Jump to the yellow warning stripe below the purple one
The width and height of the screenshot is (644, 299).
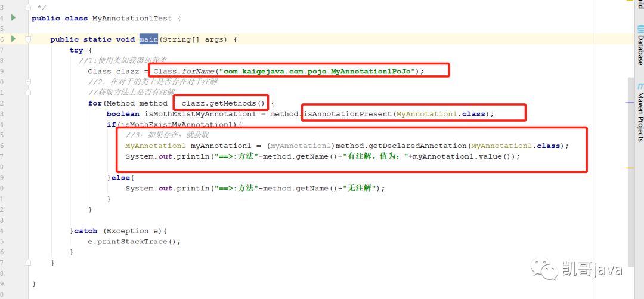[630, 168]
